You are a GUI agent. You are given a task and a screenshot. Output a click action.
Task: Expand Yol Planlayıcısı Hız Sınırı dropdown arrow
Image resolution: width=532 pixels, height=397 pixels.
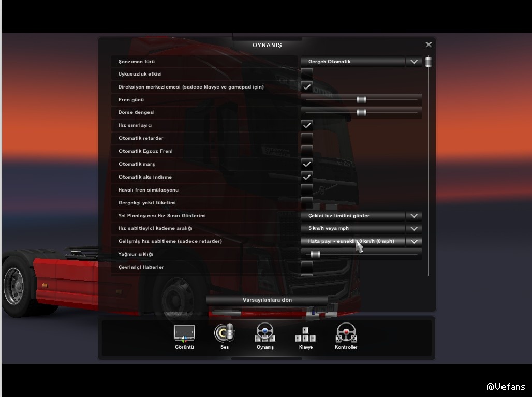coord(414,216)
